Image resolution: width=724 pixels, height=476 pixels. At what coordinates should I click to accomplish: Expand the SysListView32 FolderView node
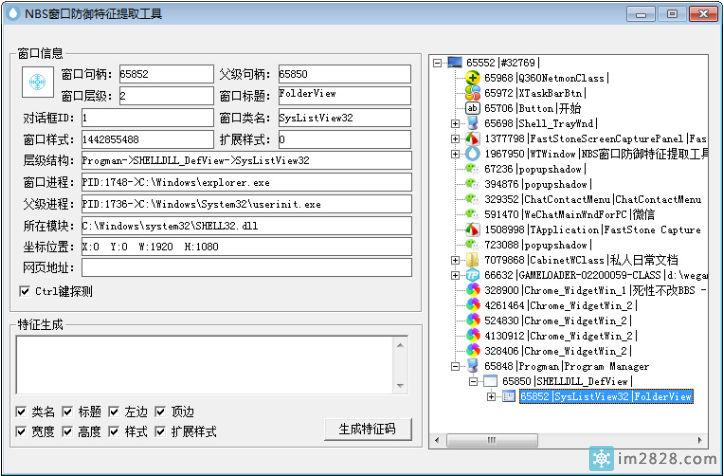coord(491,397)
